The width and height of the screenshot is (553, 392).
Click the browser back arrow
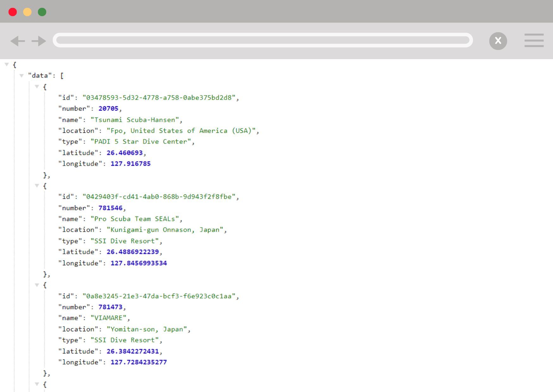tap(18, 41)
